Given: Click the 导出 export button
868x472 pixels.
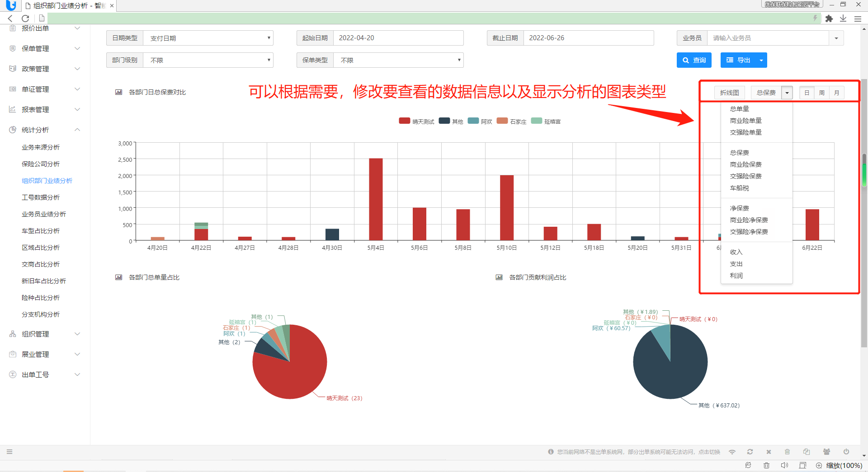Looking at the screenshot, I should point(738,60).
